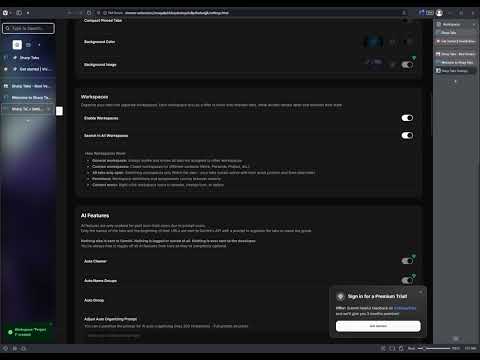This screenshot has height=360, width=480.
Task: Select the Background Image thumbnail
Action: point(375,62)
